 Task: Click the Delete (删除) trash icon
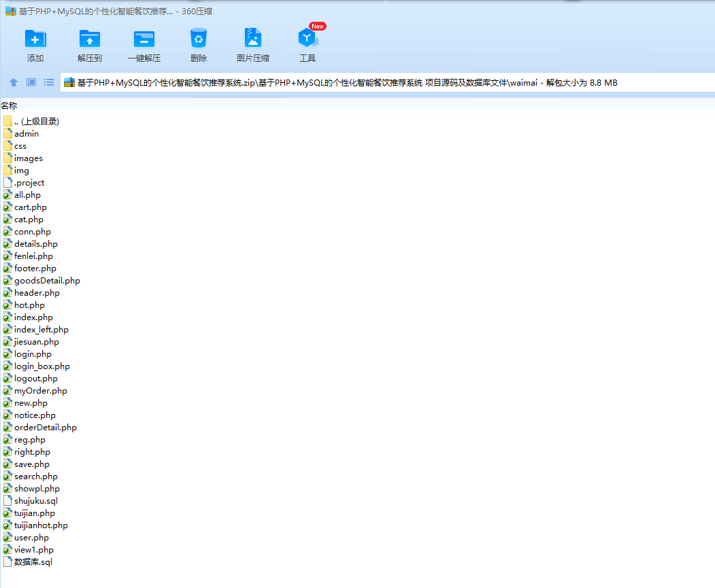(199, 39)
